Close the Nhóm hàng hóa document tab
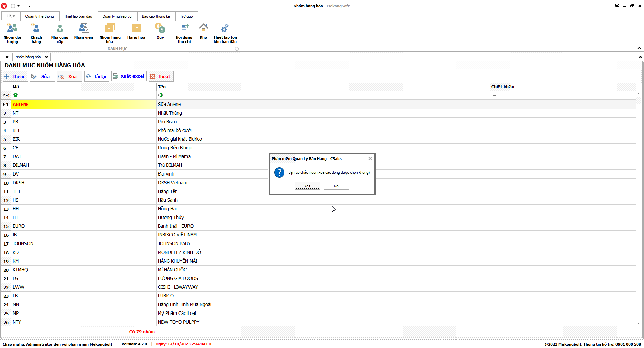Image resolution: width=644 pixels, height=348 pixels. pyautogui.click(x=47, y=57)
